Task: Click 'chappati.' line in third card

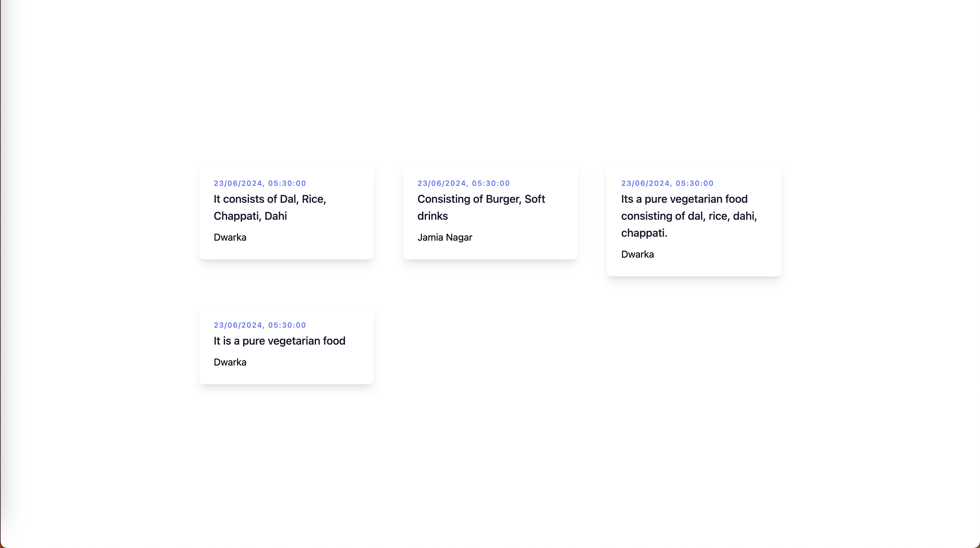Action: tap(644, 233)
